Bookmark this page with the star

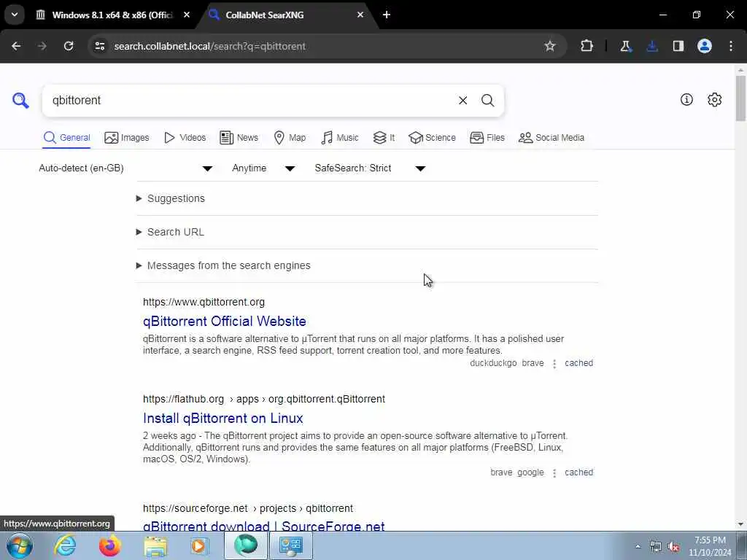[x=550, y=46]
